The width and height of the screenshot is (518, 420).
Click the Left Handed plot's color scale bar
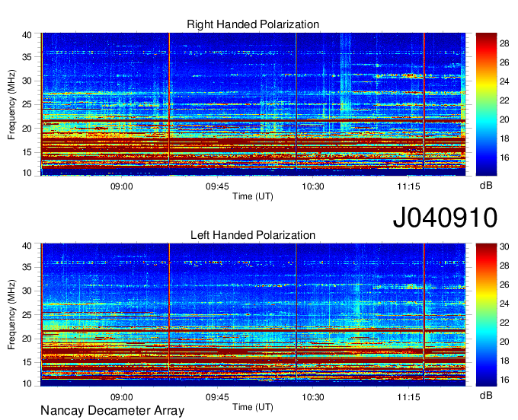click(486, 315)
